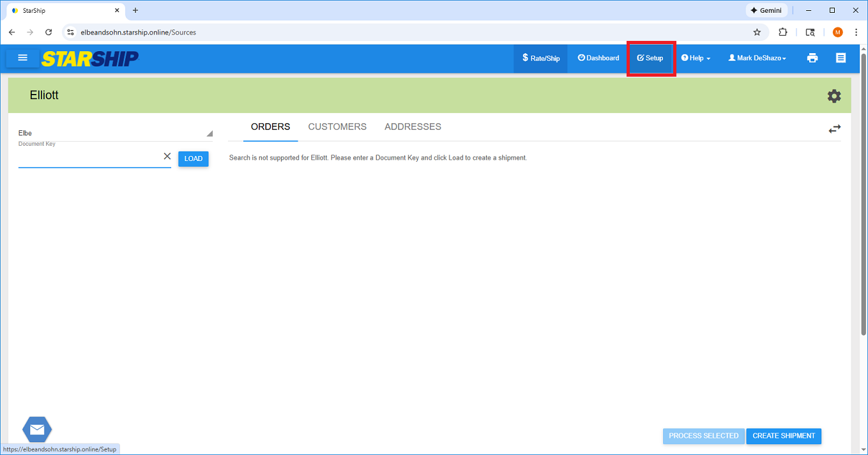Focus the Document Key input field

pyautogui.click(x=89, y=158)
